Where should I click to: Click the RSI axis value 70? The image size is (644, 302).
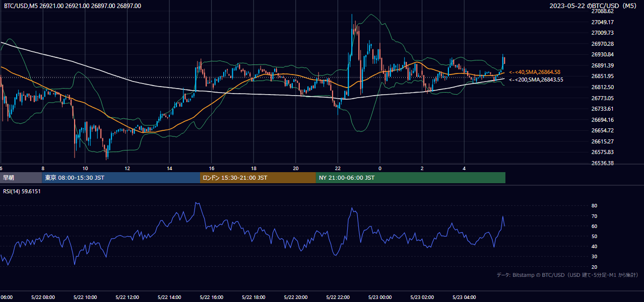(x=594, y=216)
